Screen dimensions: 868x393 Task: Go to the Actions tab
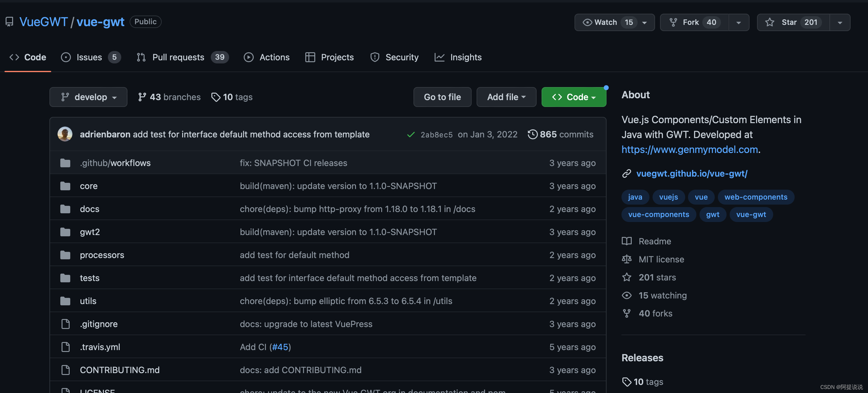(x=266, y=57)
